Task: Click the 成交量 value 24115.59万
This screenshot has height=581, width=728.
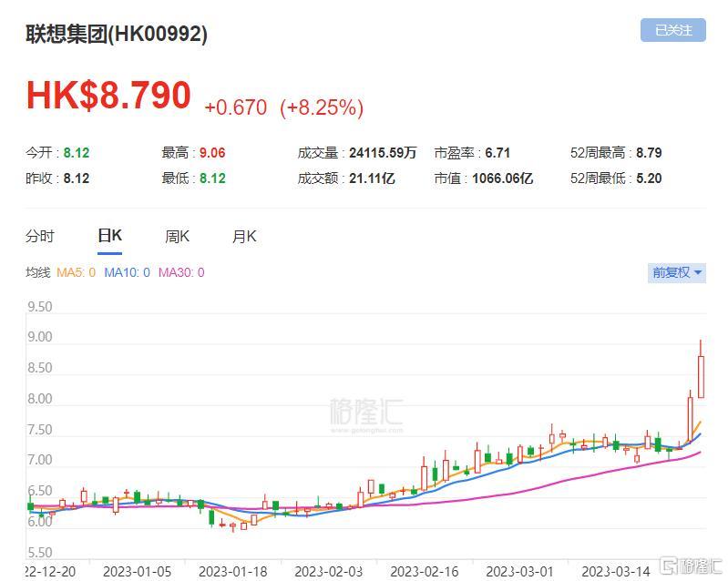Action: (383, 153)
